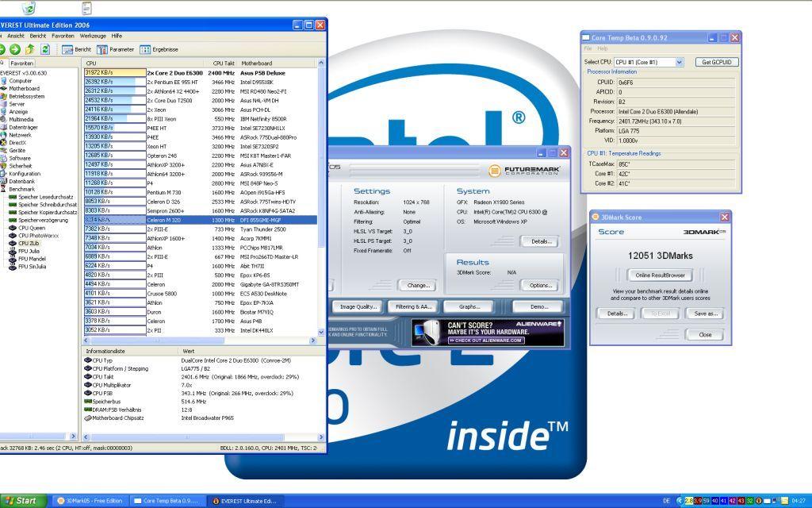Click the Options... button in 3DMark Results
Viewport: 812px width, 508px height.
coord(539,285)
